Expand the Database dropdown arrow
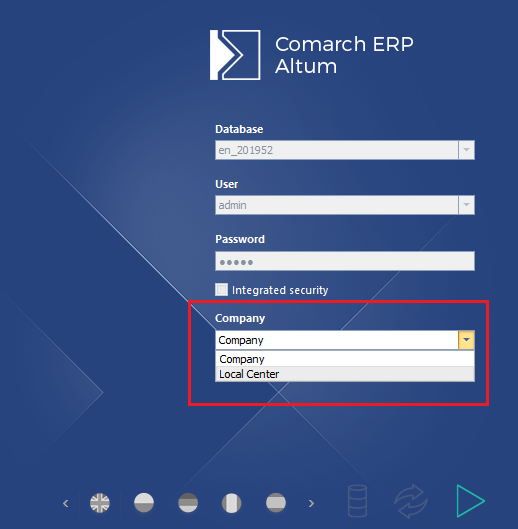This screenshot has width=518, height=529. coord(466,150)
